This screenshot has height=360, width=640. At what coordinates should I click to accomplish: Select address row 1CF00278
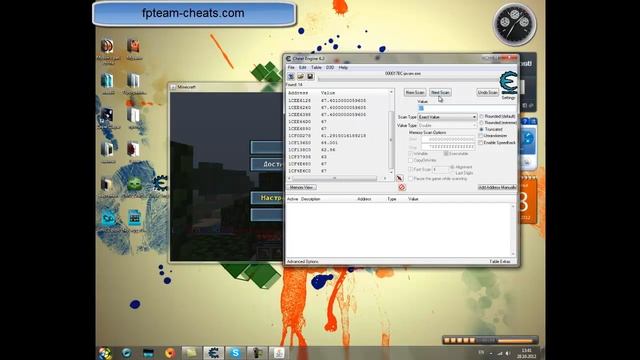pos(338,136)
